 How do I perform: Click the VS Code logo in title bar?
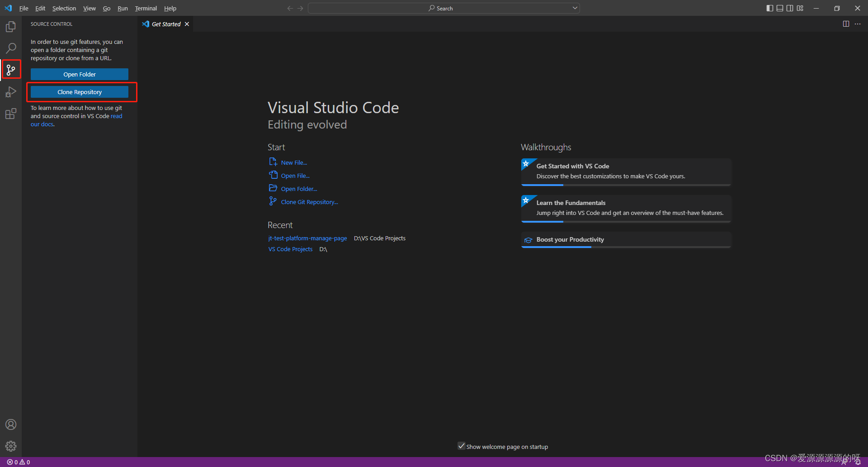pyautogui.click(x=8, y=8)
